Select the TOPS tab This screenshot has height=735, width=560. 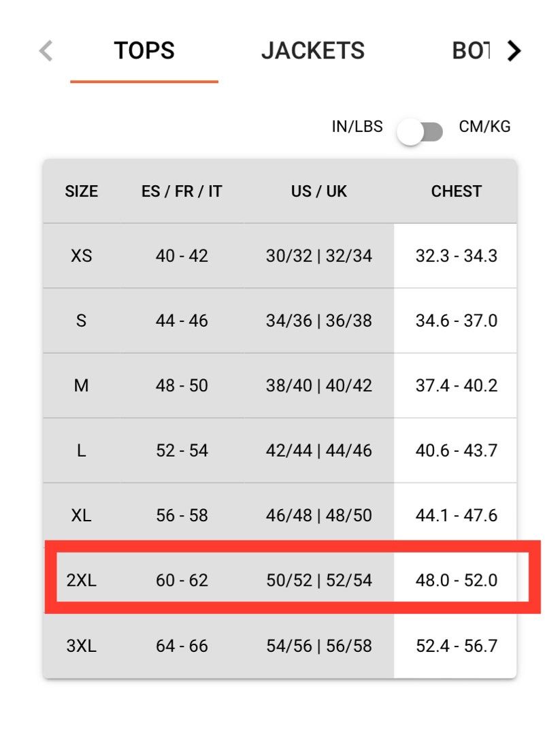click(144, 50)
